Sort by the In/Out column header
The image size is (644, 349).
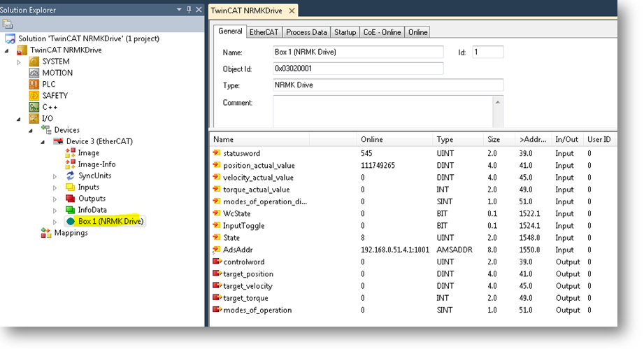tap(567, 140)
